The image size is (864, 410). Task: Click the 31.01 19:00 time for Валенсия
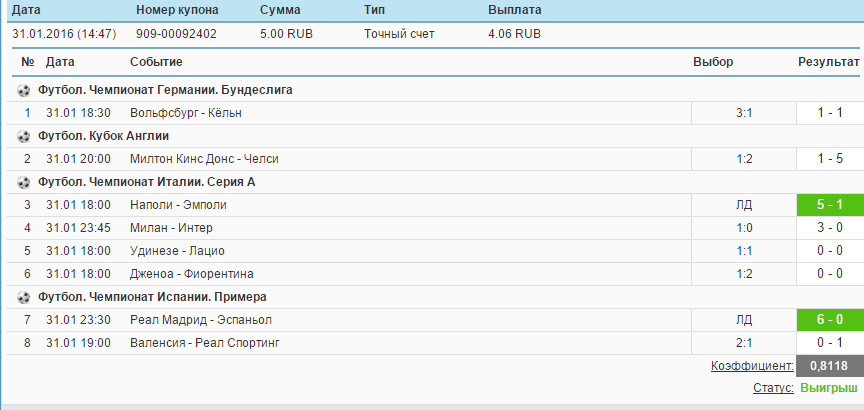point(78,343)
